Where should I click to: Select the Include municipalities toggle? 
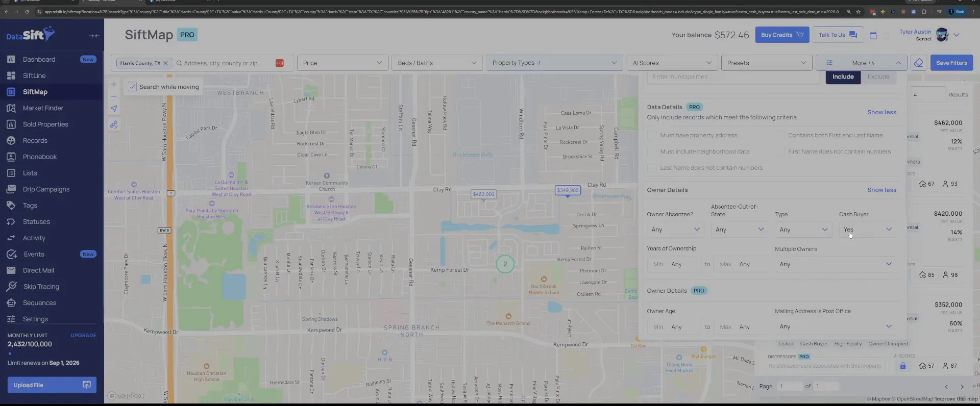(x=843, y=77)
